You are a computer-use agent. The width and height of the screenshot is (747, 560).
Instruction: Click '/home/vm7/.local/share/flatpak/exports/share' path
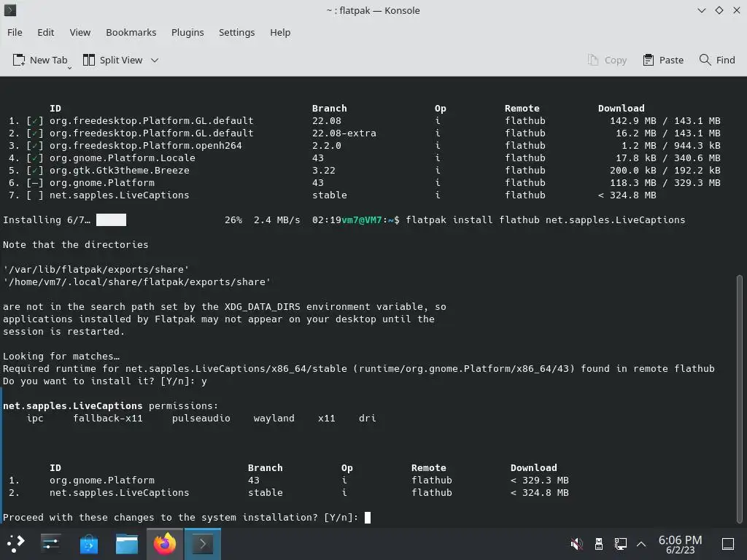[x=136, y=282]
